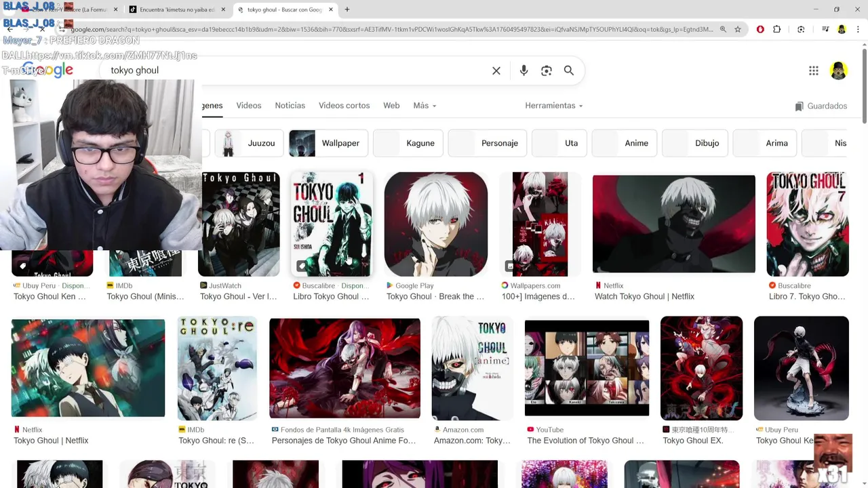This screenshot has width=868, height=488.
Task: Submit search with the magnifying glass icon
Action: 569,70
